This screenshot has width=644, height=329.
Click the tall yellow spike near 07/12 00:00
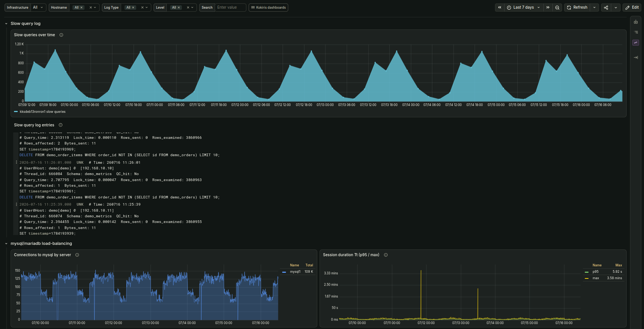[421, 294]
